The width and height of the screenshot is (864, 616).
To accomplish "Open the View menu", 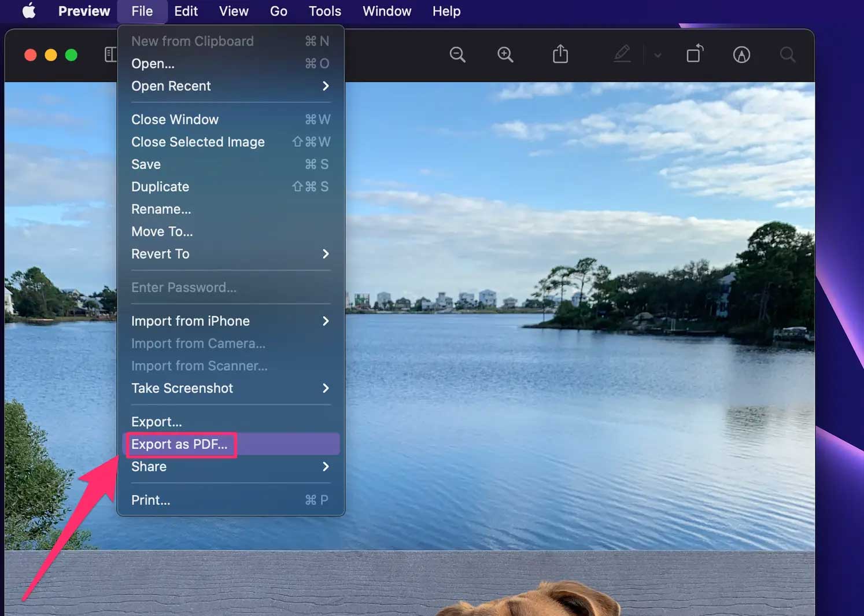I will point(234,11).
